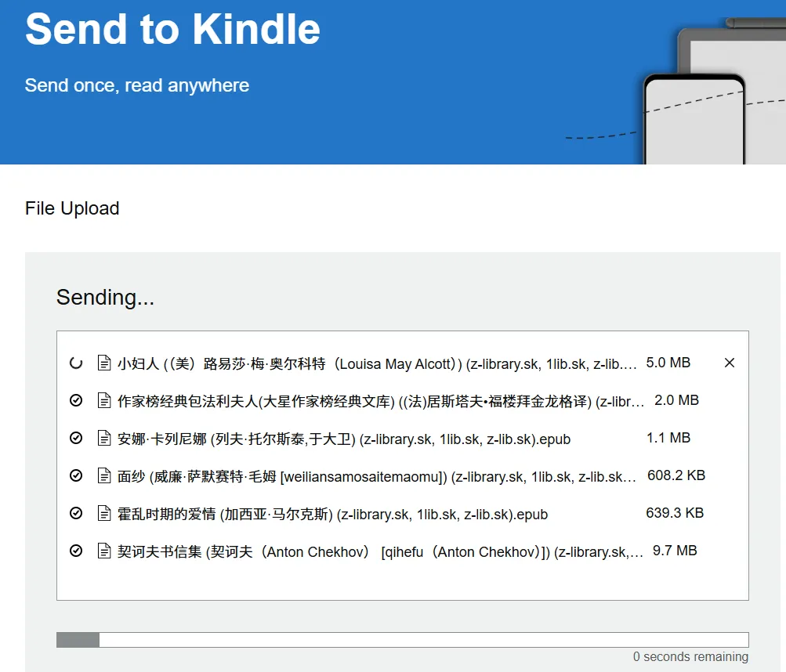Click the 1.1 MB file size
The image size is (786, 672).
(668, 438)
